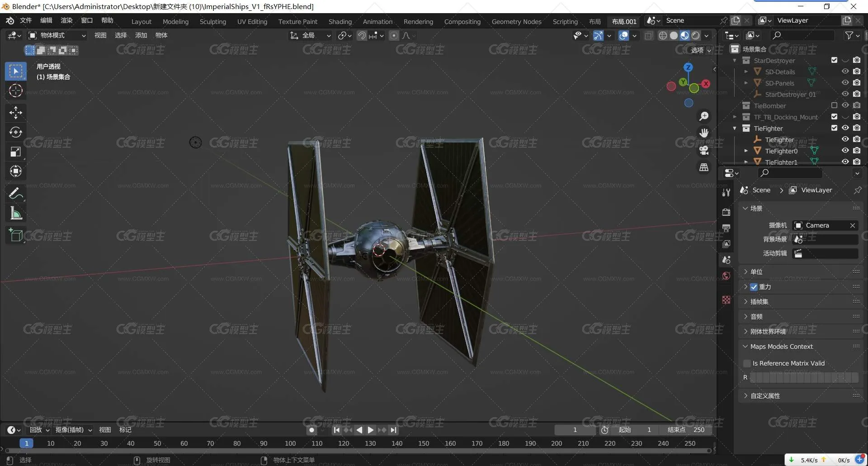
Task: Select the Scale tool
Action: click(x=16, y=152)
